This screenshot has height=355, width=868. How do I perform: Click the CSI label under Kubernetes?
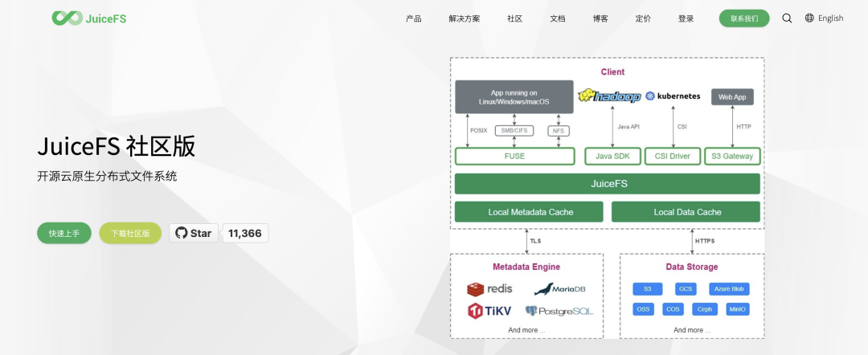pos(682,127)
